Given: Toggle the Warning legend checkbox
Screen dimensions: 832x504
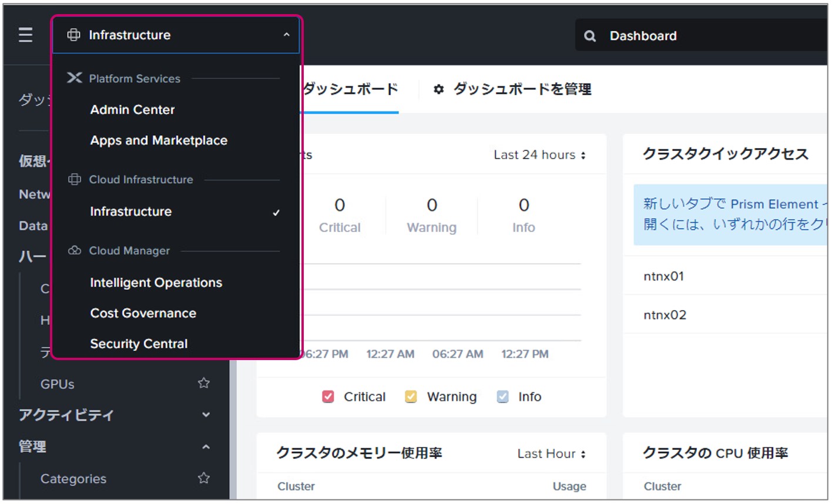Looking at the screenshot, I should [411, 397].
